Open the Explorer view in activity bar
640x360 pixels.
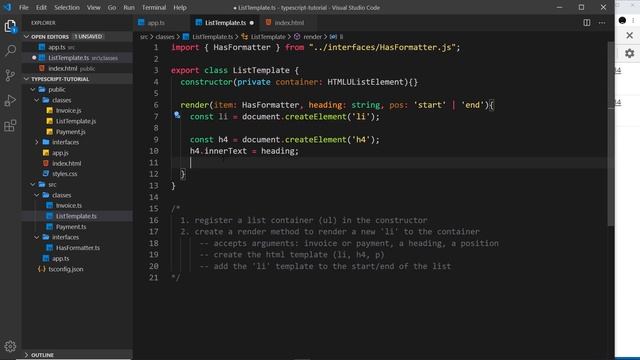[x=10, y=27]
